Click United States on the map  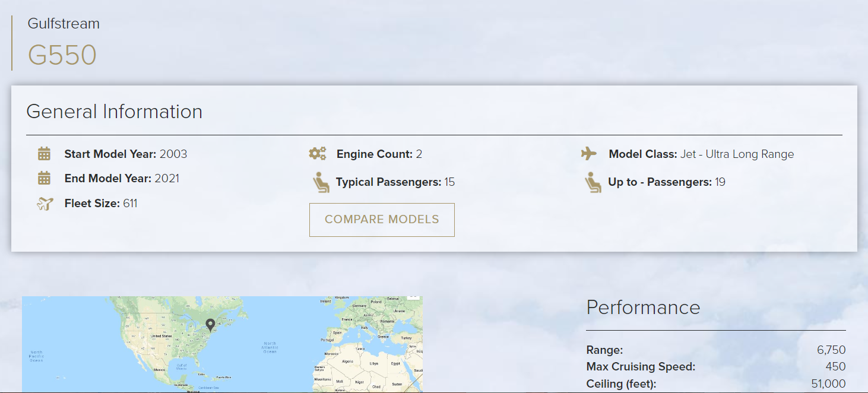tap(161, 336)
